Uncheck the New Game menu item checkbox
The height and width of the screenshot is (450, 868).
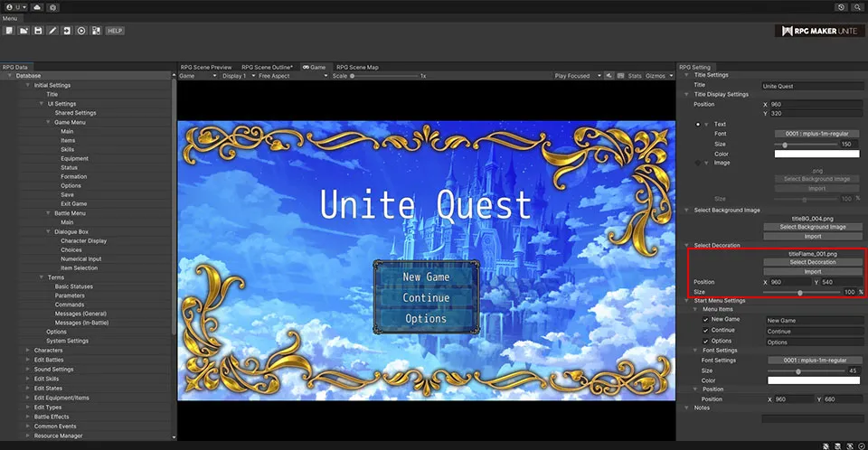pos(705,319)
